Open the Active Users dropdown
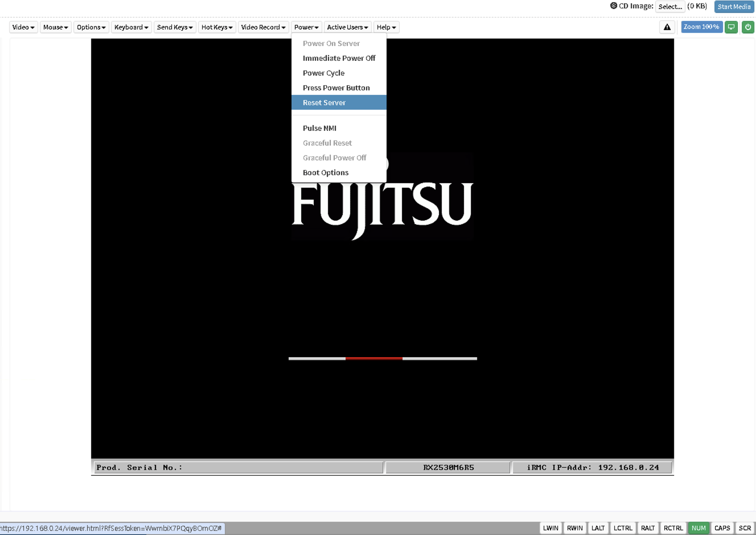The height and width of the screenshot is (535, 756). [348, 27]
